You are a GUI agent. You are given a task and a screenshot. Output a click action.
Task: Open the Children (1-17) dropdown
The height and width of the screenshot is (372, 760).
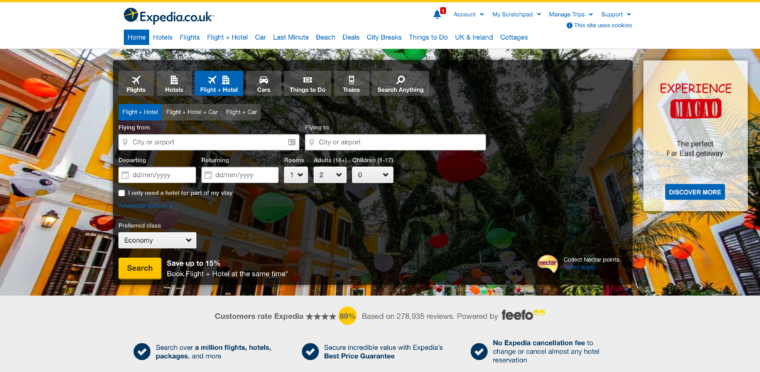click(x=373, y=175)
